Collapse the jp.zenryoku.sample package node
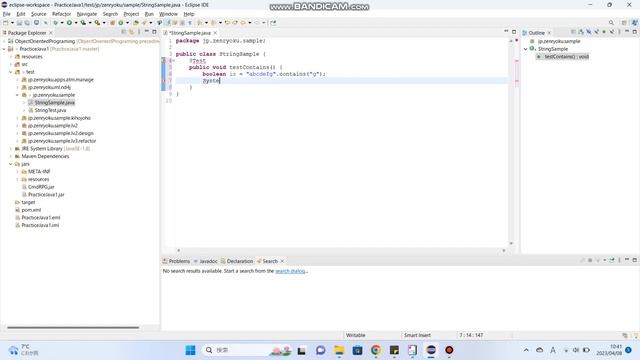 18,95
